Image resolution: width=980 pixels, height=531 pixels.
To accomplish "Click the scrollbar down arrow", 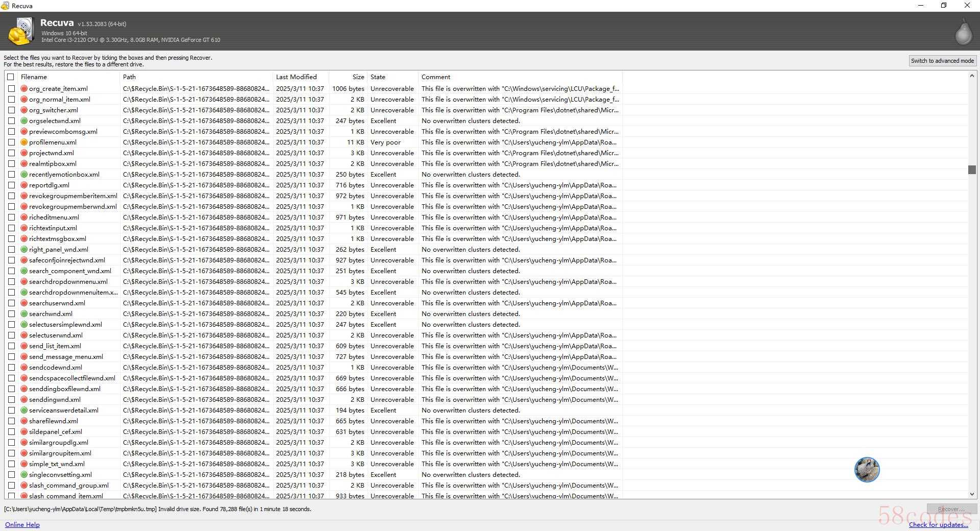I will (x=972, y=494).
